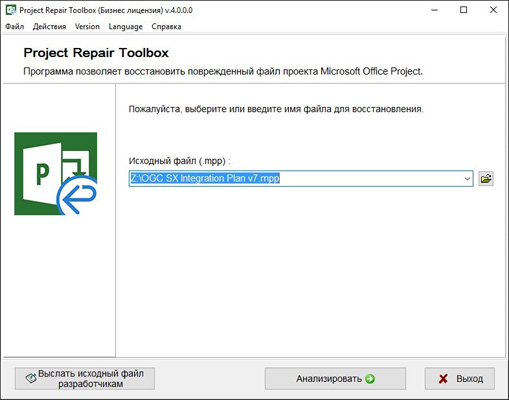The height and width of the screenshot is (400, 509).
Task: Click the 'Пожалуйста, выберите' instruction text
Action: click(x=276, y=109)
